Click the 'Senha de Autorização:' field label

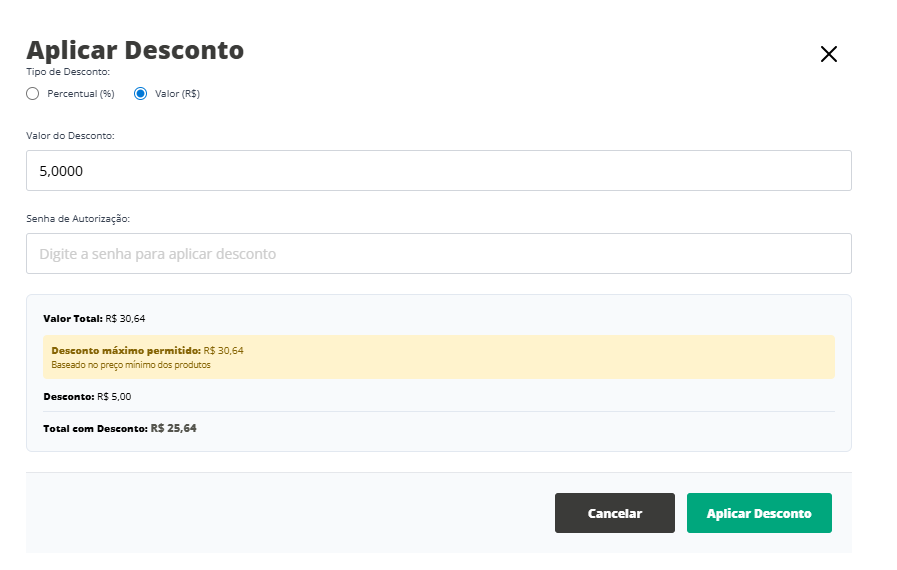click(x=78, y=218)
